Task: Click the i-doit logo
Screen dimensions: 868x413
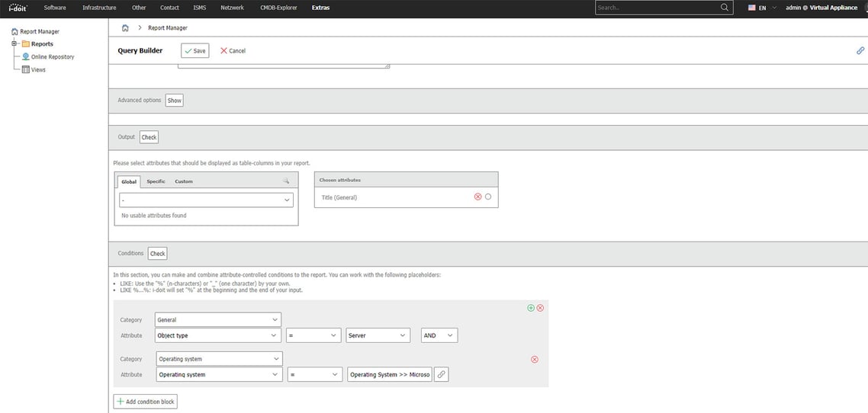Action: pos(18,8)
